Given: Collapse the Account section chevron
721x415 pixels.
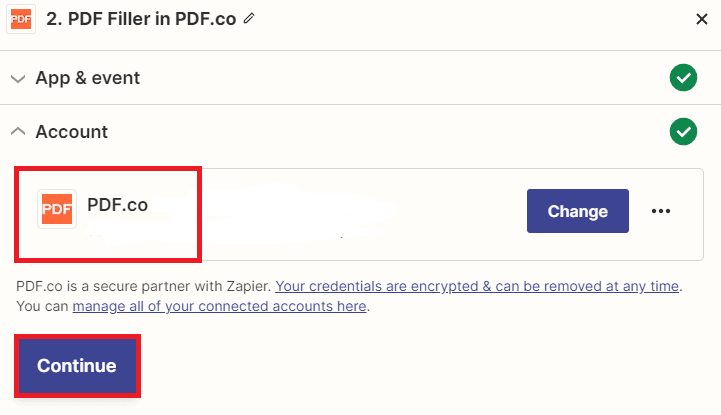Looking at the screenshot, I should pos(18,132).
